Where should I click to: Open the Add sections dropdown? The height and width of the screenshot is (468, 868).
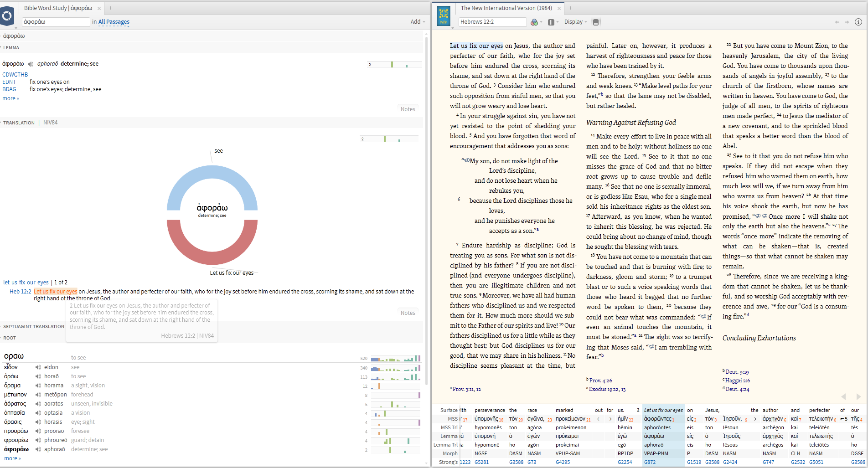point(418,22)
